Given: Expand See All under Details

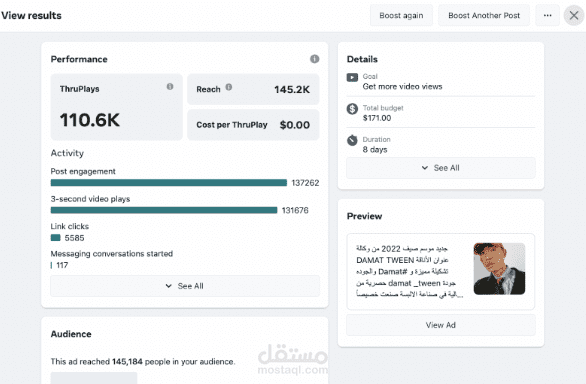Looking at the screenshot, I should 441,168.
